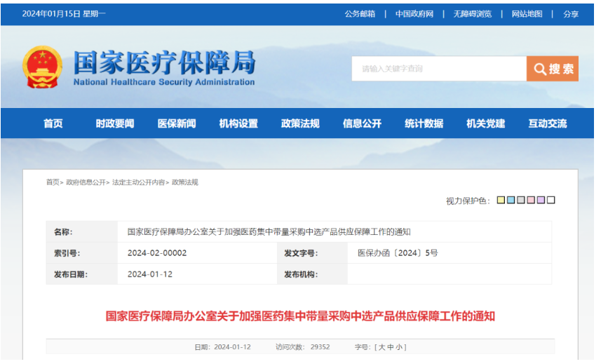The image size is (601, 364).
Task: Click the orange 搜索 search button
Action: point(553,69)
